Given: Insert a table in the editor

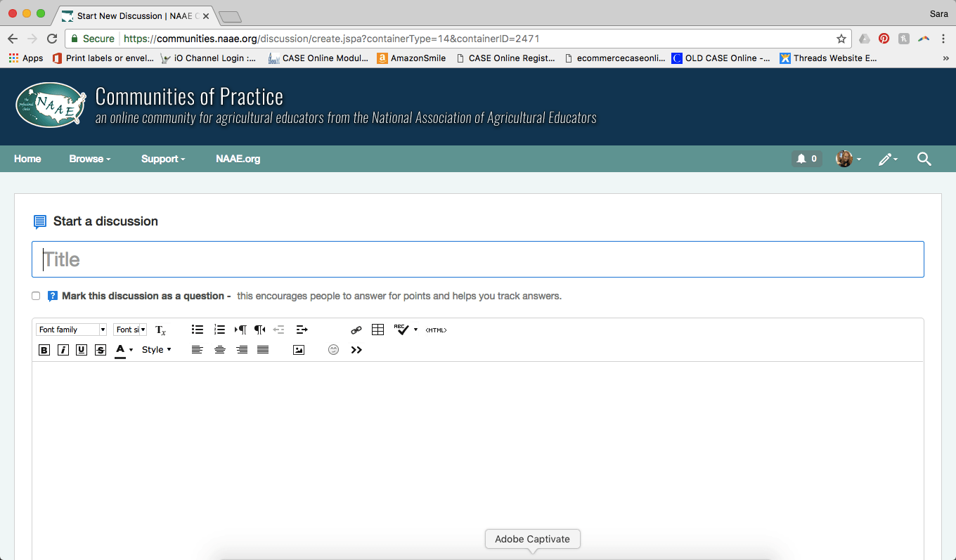Looking at the screenshot, I should (377, 330).
